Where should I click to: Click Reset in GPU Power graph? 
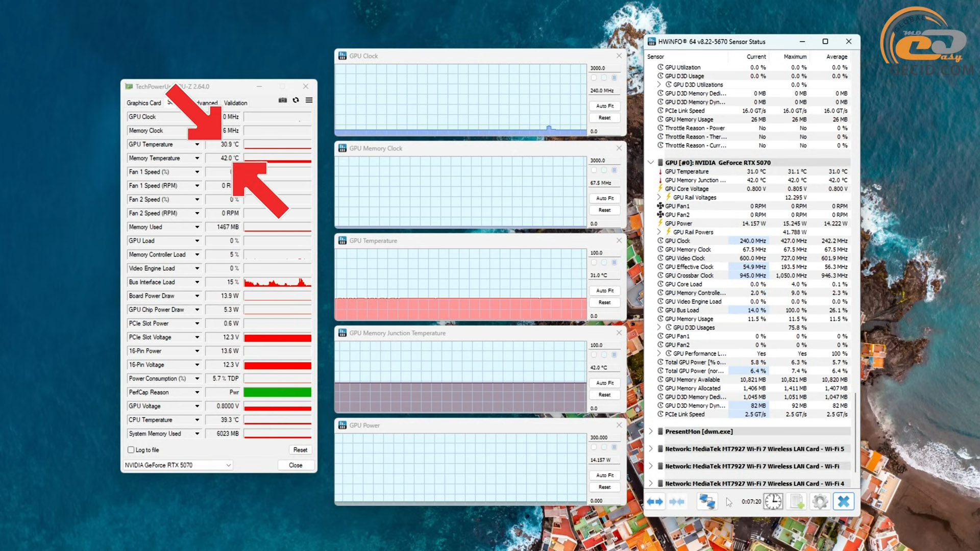pyautogui.click(x=605, y=487)
